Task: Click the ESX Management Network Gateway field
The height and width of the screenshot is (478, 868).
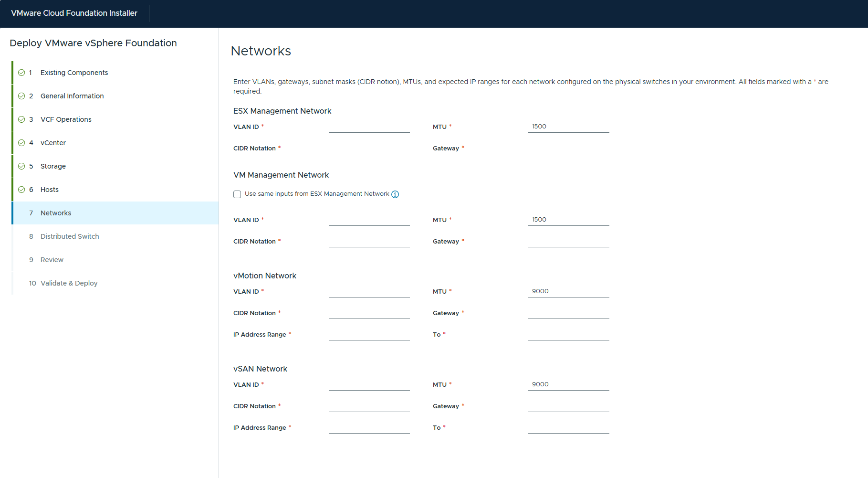Action: pos(568,148)
